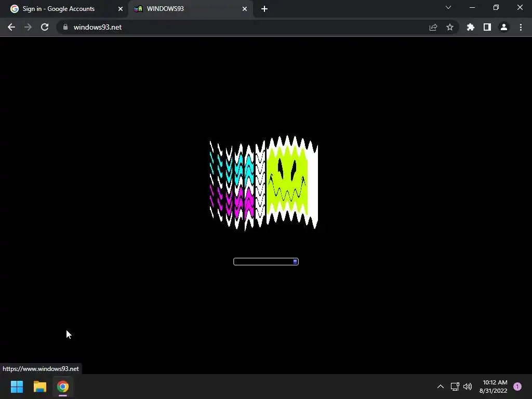Image resolution: width=532 pixels, height=399 pixels.
Task: Open the Chrome profile menu
Action: pos(504,27)
